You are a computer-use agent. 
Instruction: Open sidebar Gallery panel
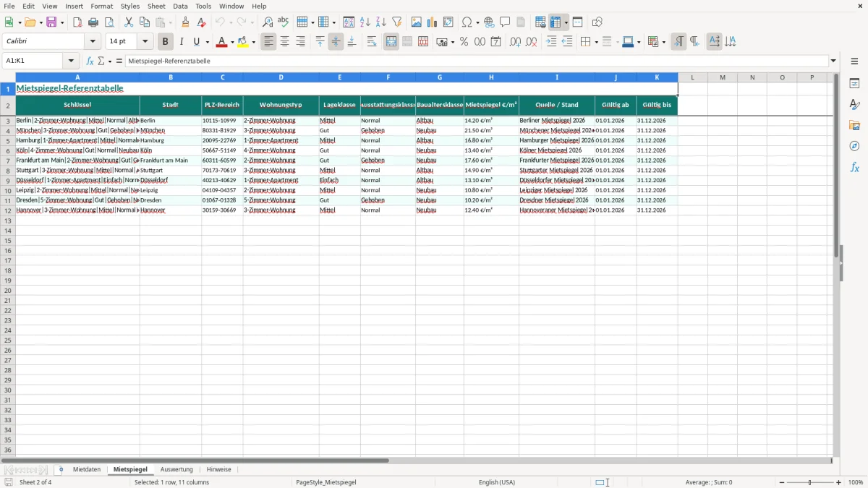(854, 125)
